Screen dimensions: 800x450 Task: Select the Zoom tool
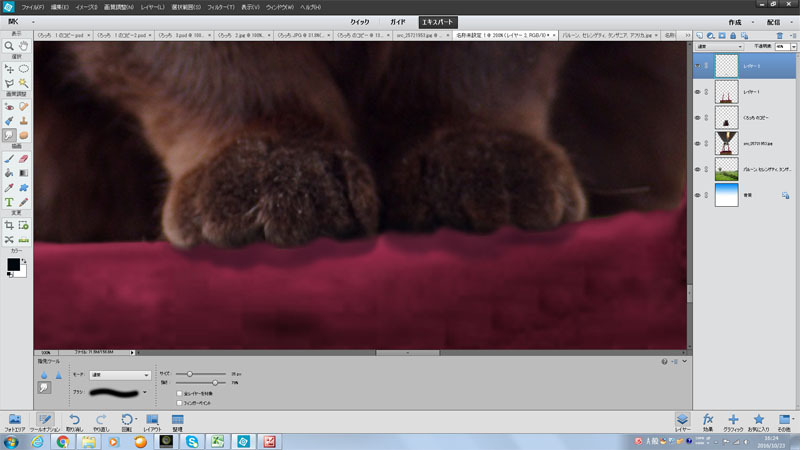click(x=9, y=46)
